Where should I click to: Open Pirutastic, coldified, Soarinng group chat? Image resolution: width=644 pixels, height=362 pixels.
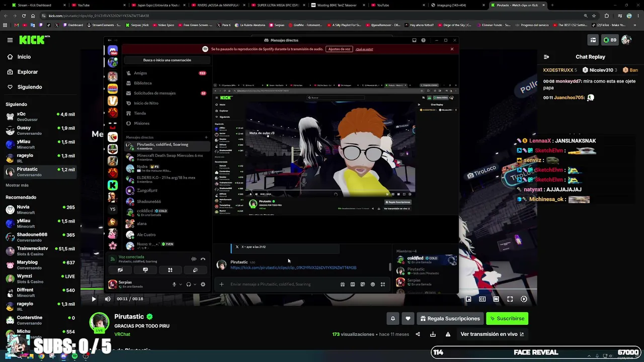(167, 146)
